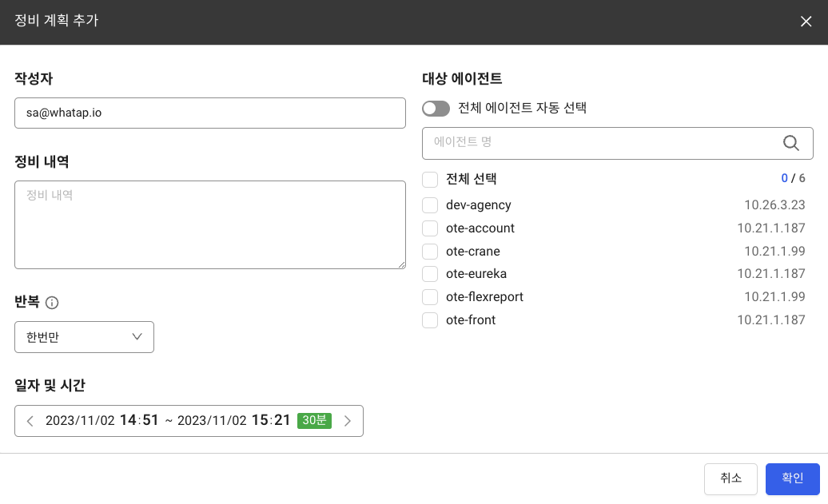Click the info icon next to 반복

[52, 303]
